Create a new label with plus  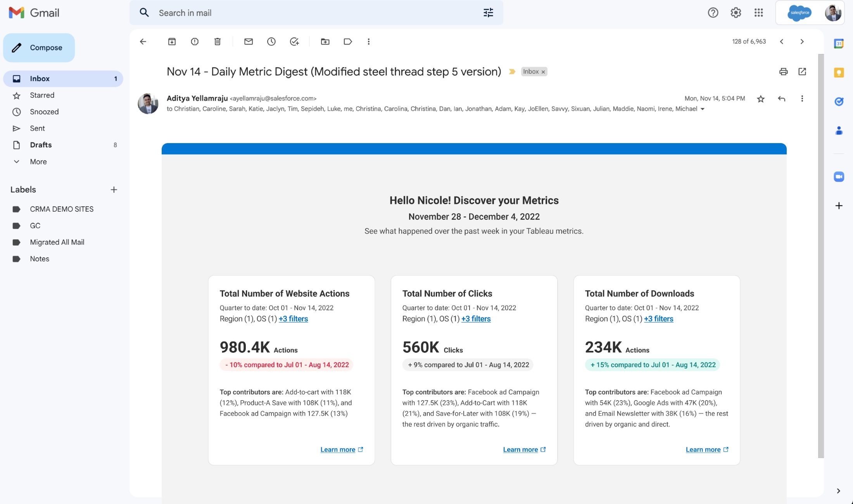[x=114, y=190]
